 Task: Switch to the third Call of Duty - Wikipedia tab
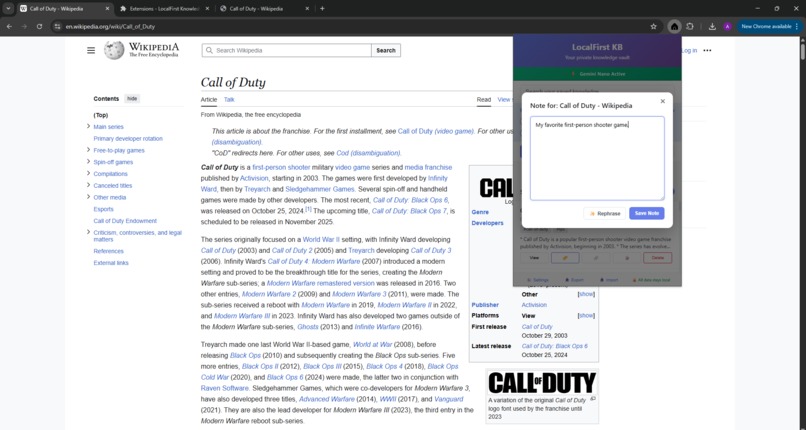click(x=264, y=9)
